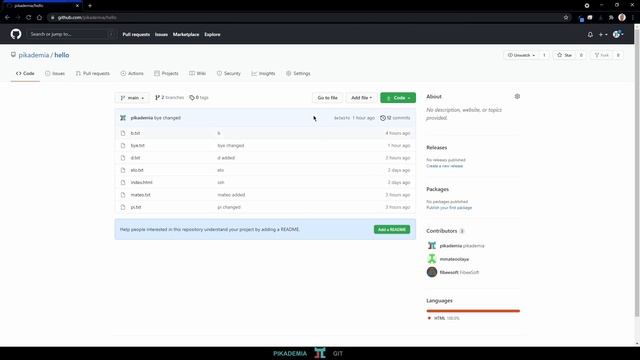Fork the repository

[602, 55]
